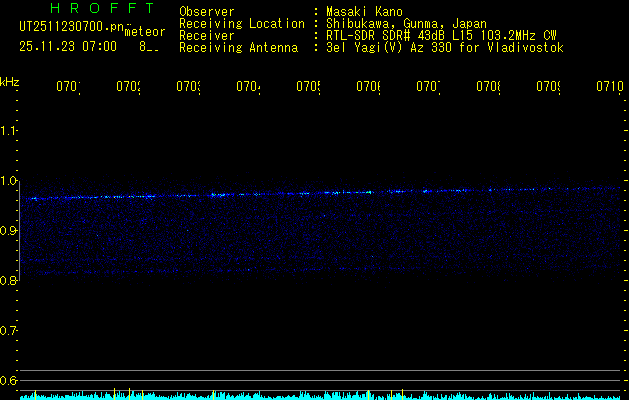Click the 0703 time axis label
Screen dimensions: 629x400
(x=189, y=86)
